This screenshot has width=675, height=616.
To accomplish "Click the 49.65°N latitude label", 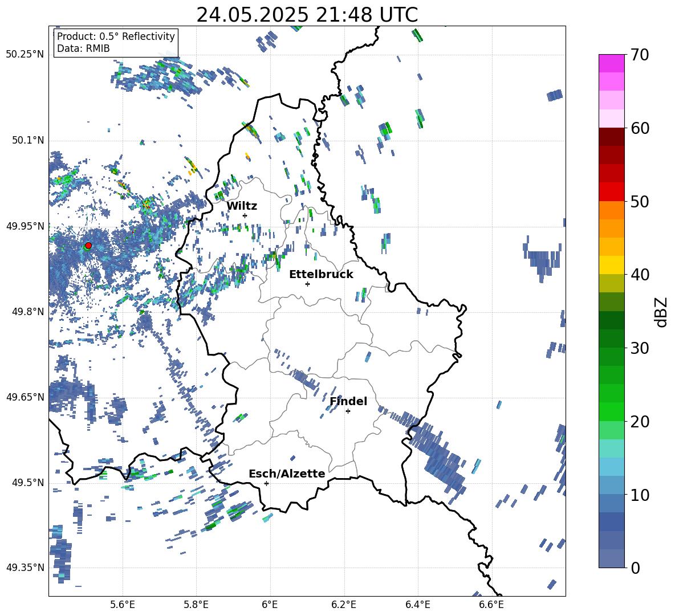I will (25, 397).
